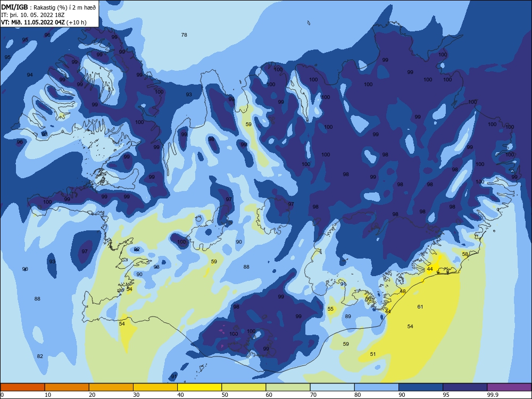Click the legend tick label 10
Image resolution: width=532 pixels, height=399 pixels.
(x=48, y=395)
